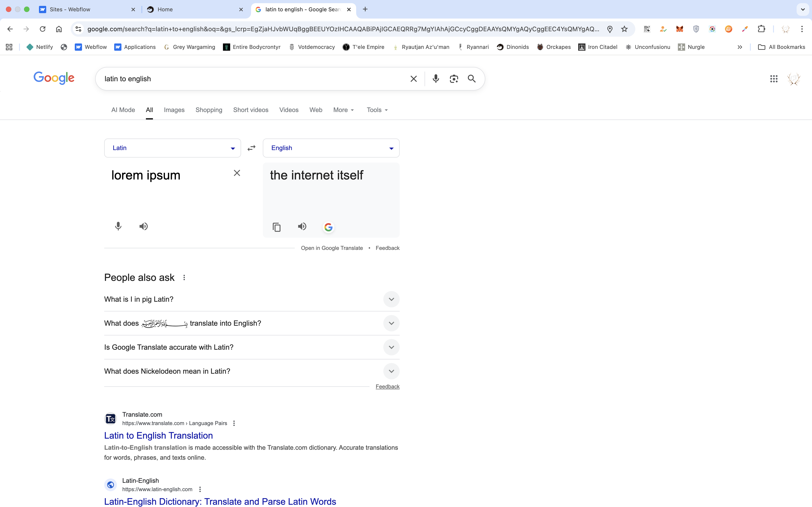Open the Latin source language dropdown
Image resolution: width=812 pixels, height=507 pixels.
(x=172, y=148)
